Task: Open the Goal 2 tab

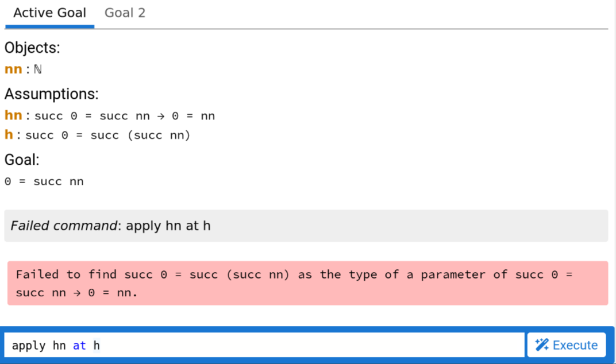Action: coord(125,13)
